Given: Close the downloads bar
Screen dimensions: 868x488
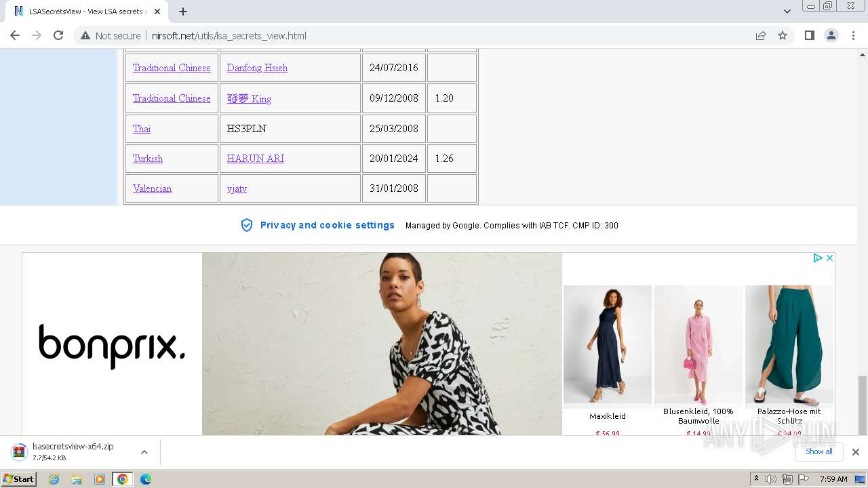Looking at the screenshot, I should [856, 452].
